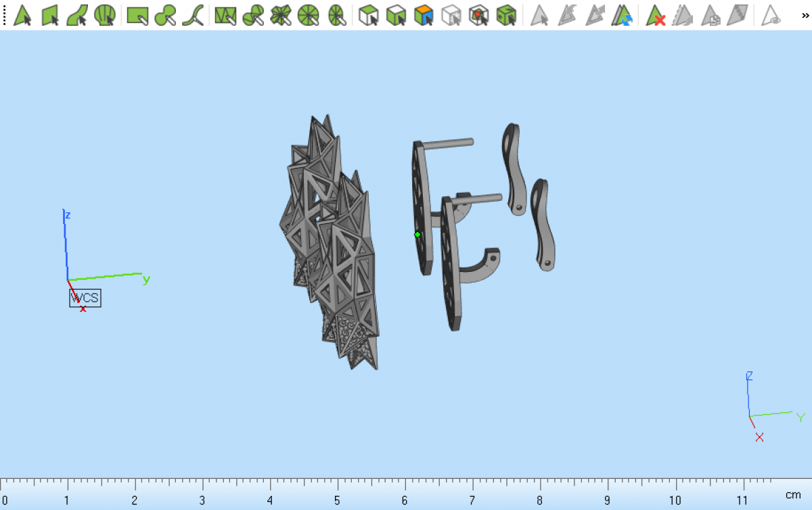812x510 pixels.
Task: Pick the Mark Shell tool
Action: (105, 15)
